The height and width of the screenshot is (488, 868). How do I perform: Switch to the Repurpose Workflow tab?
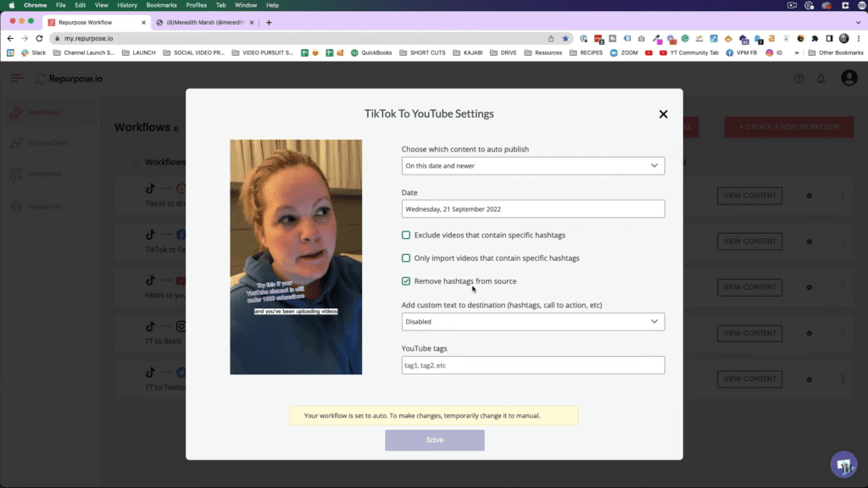point(97,23)
